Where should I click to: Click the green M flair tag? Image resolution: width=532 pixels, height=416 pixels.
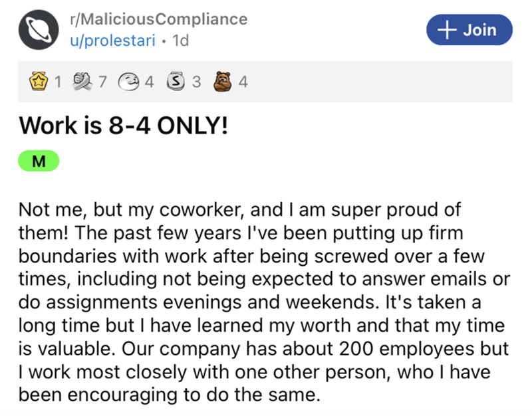click(x=39, y=160)
